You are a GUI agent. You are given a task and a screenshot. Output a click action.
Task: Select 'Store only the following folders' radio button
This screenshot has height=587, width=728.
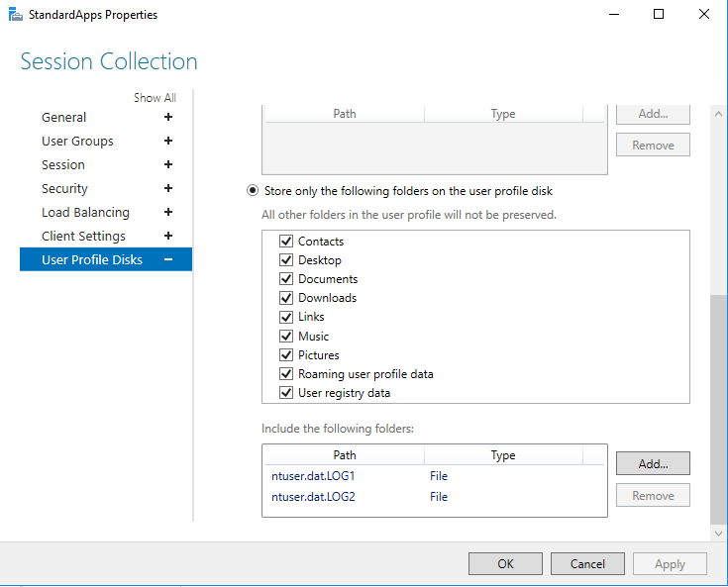coord(254,190)
